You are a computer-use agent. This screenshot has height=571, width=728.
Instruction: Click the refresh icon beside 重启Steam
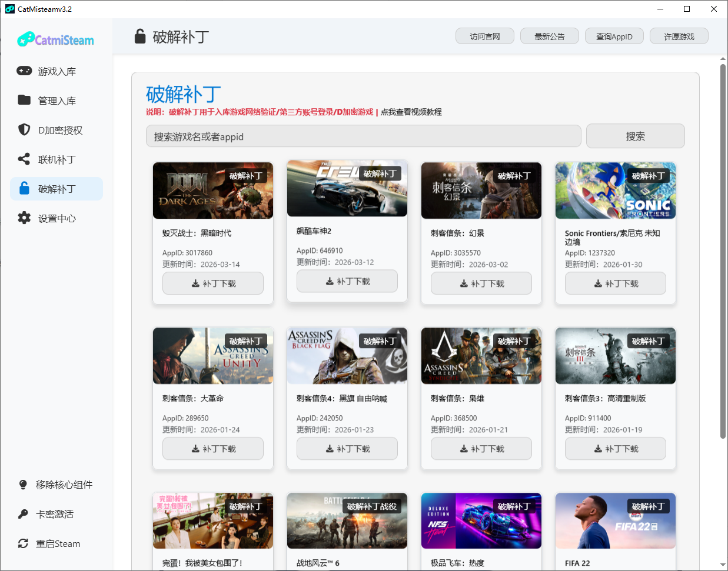pos(23,543)
